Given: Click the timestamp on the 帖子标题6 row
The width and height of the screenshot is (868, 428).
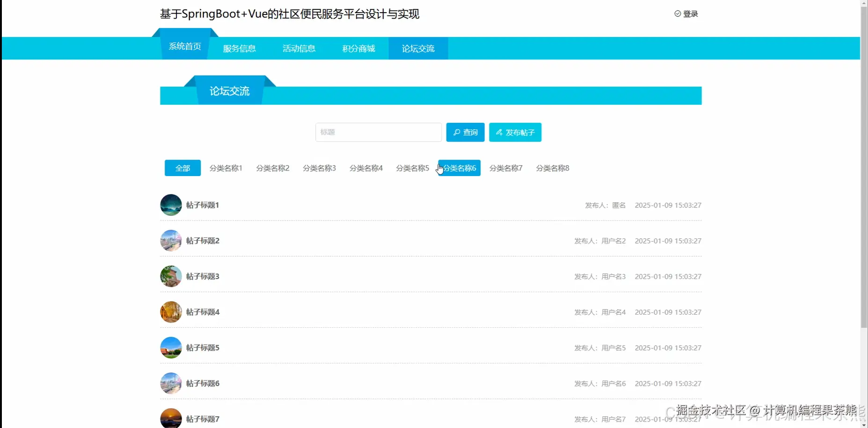Looking at the screenshot, I should (x=668, y=383).
